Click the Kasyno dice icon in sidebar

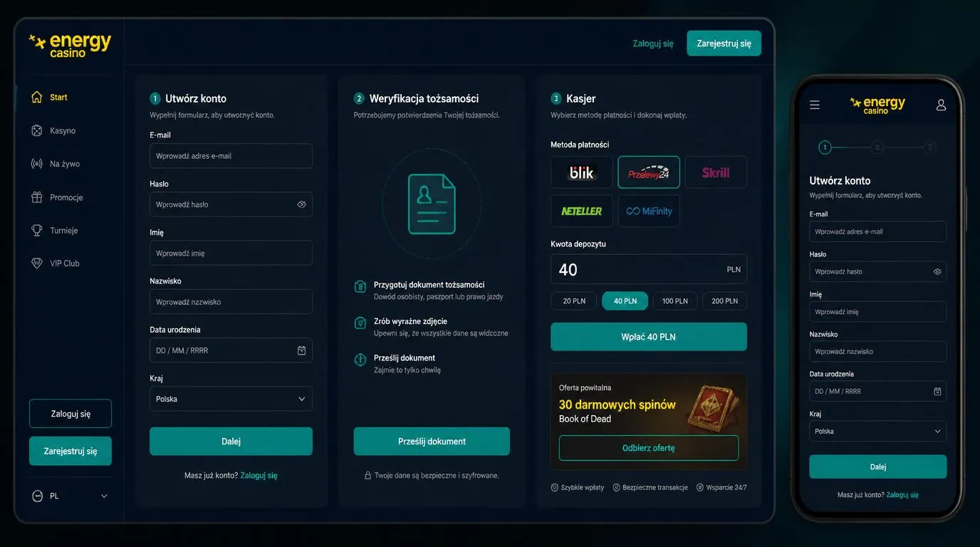(37, 130)
